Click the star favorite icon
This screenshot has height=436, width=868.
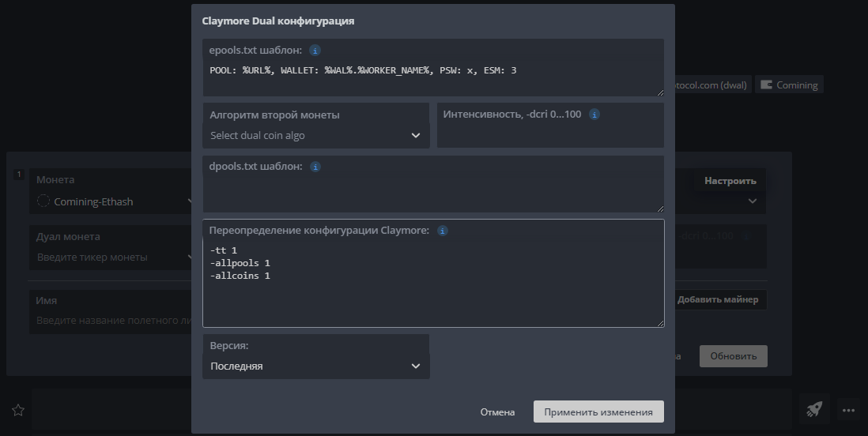click(x=17, y=410)
